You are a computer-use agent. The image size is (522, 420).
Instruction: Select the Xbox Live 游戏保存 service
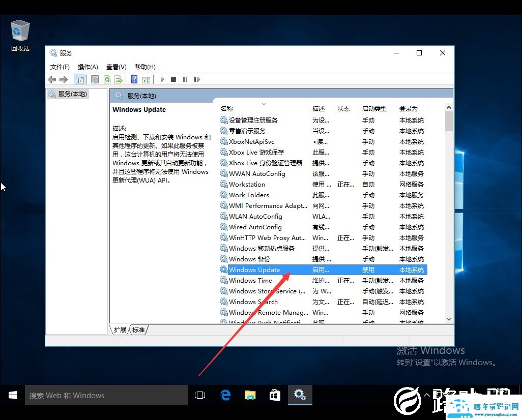[323, 153]
